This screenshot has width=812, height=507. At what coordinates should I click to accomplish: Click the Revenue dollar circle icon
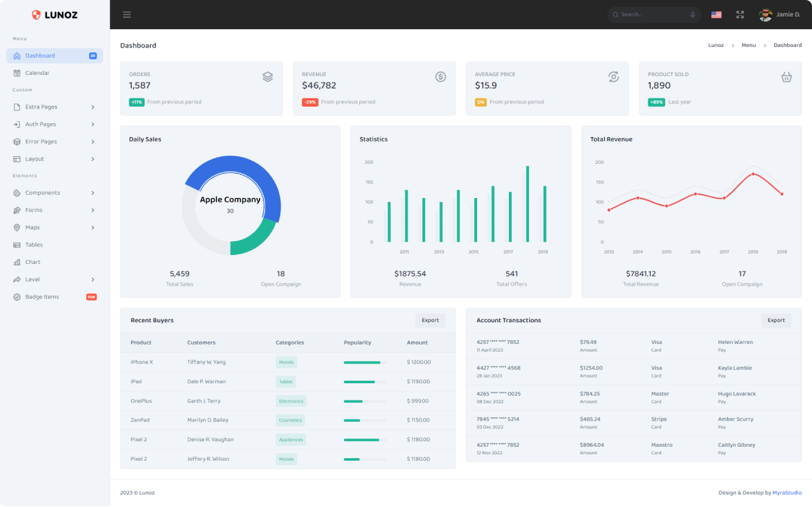[440, 77]
